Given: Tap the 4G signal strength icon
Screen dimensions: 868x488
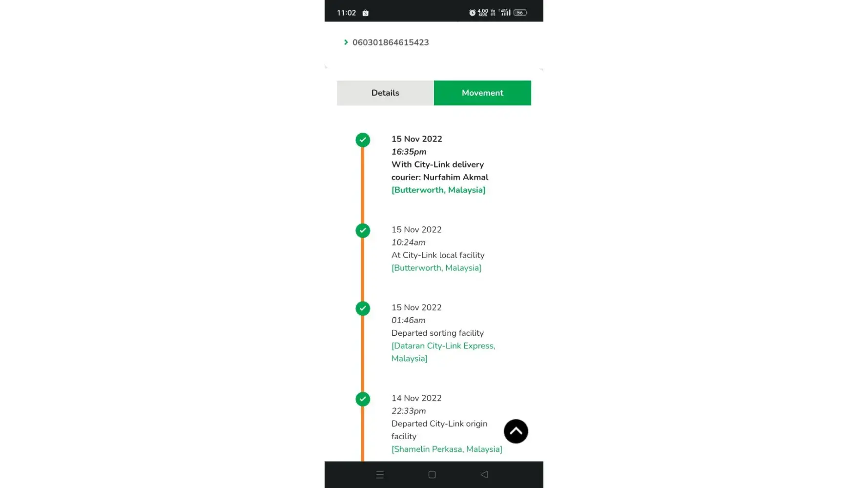Looking at the screenshot, I should [505, 13].
